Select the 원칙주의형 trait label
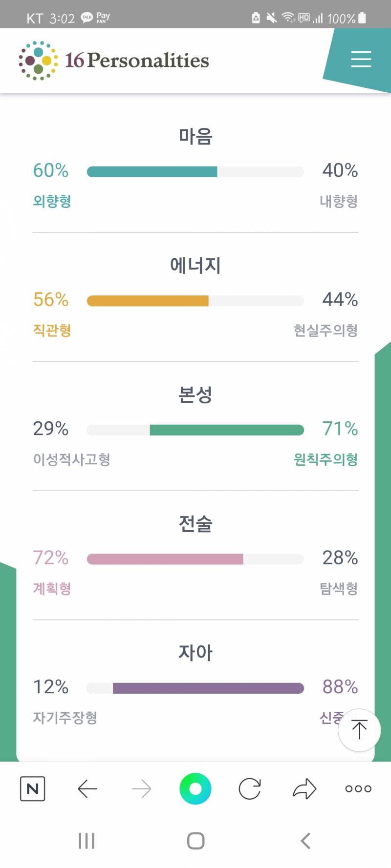 pos(324,459)
